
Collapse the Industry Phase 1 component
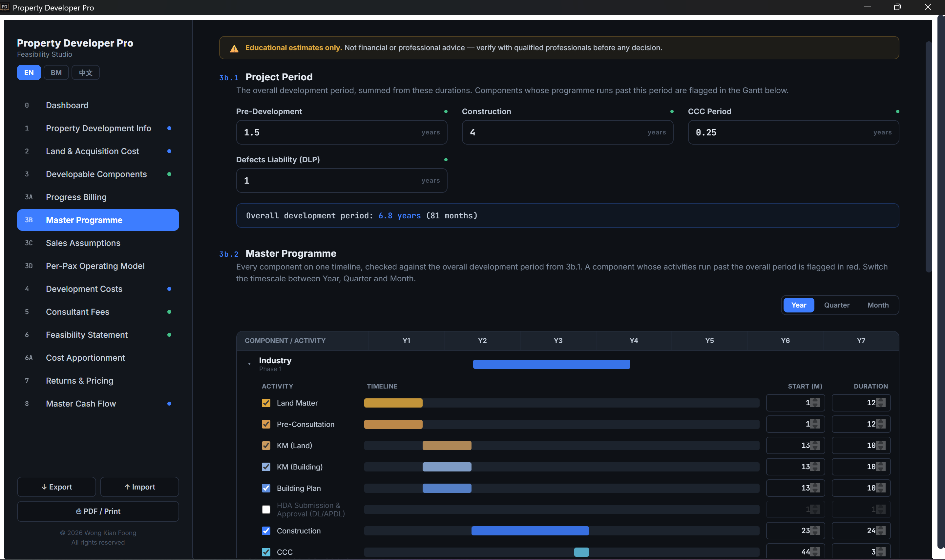(x=249, y=364)
